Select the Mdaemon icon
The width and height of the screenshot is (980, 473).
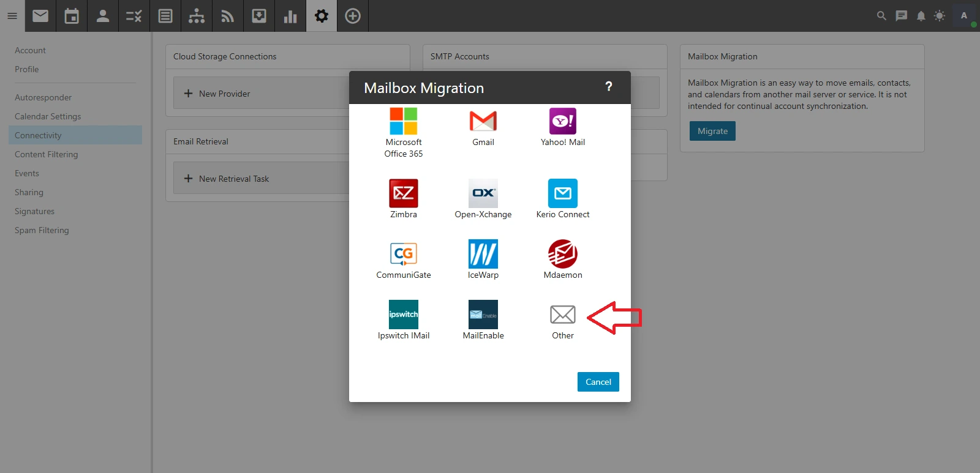(x=562, y=254)
